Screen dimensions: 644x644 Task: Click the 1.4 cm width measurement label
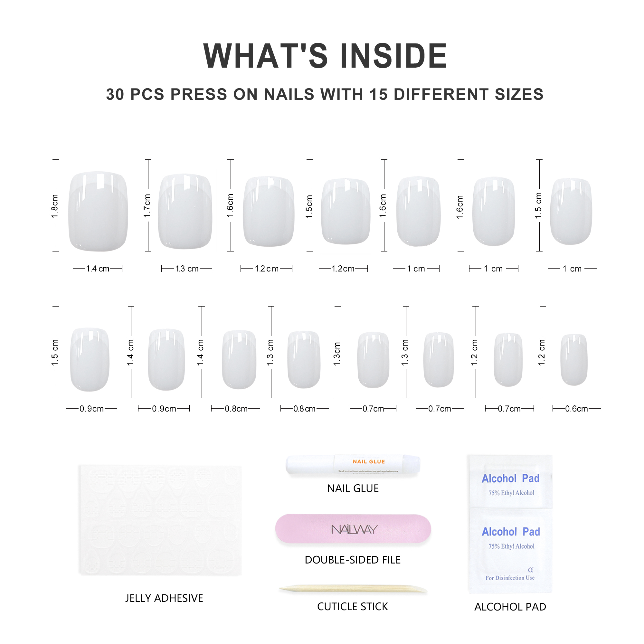point(98,269)
